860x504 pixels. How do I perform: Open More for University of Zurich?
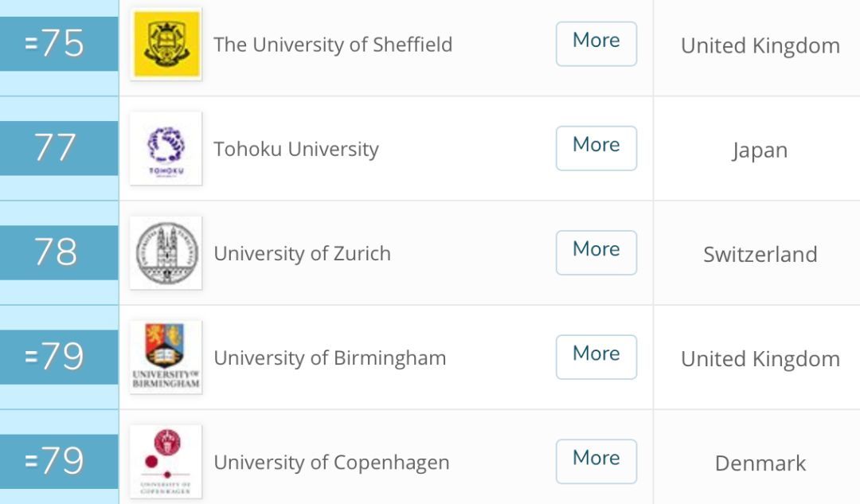[x=596, y=253]
